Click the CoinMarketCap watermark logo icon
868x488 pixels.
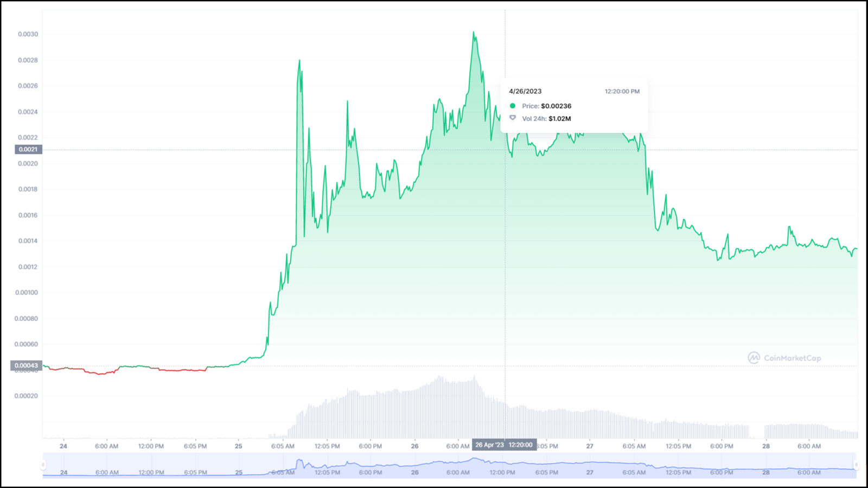tap(754, 358)
